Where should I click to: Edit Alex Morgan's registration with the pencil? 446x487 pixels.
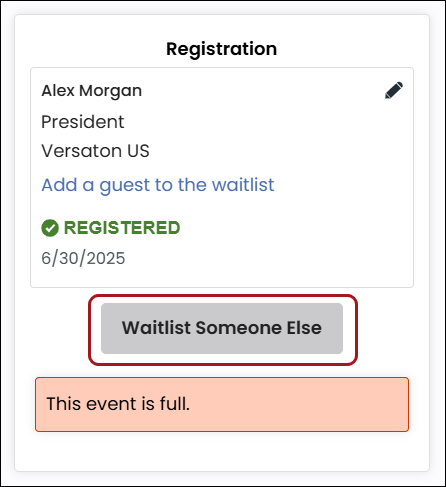point(394,90)
